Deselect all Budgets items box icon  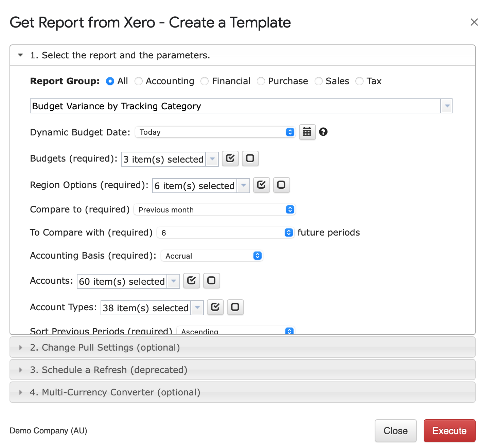(250, 158)
